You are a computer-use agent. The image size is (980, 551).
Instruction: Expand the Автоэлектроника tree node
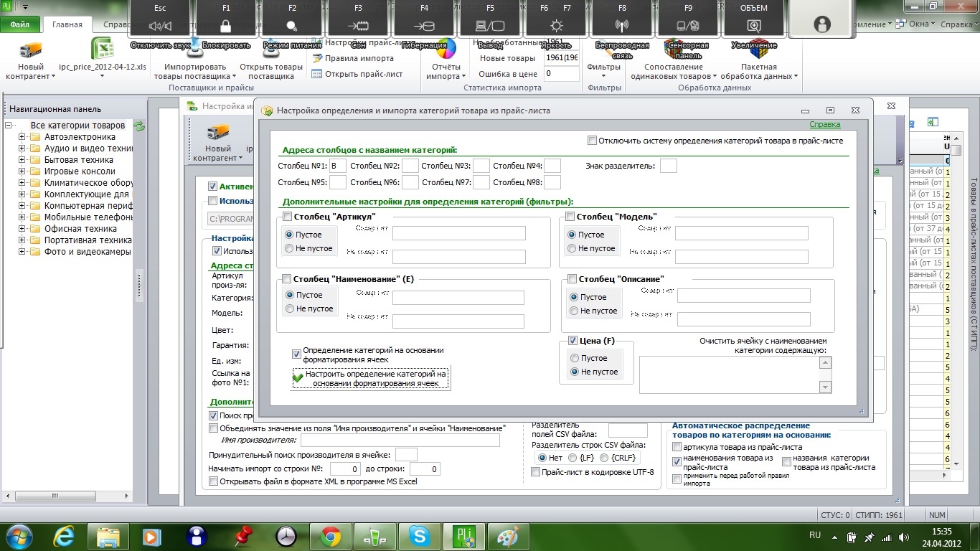pos(22,137)
